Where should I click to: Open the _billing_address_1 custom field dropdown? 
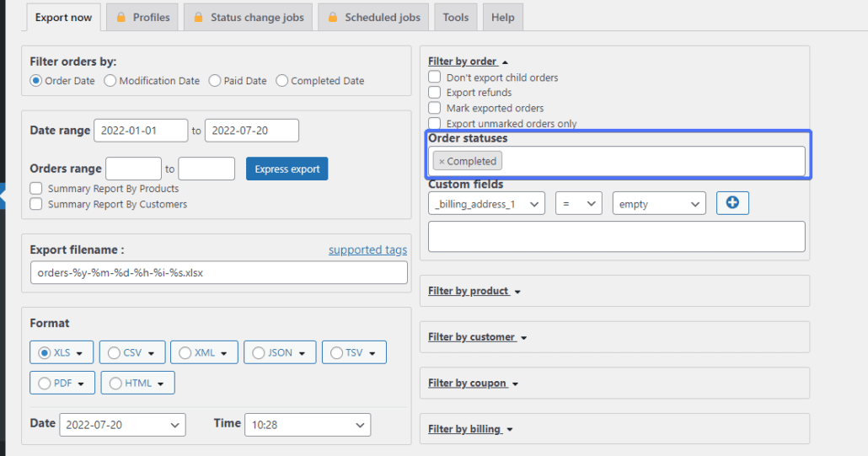pyautogui.click(x=486, y=204)
